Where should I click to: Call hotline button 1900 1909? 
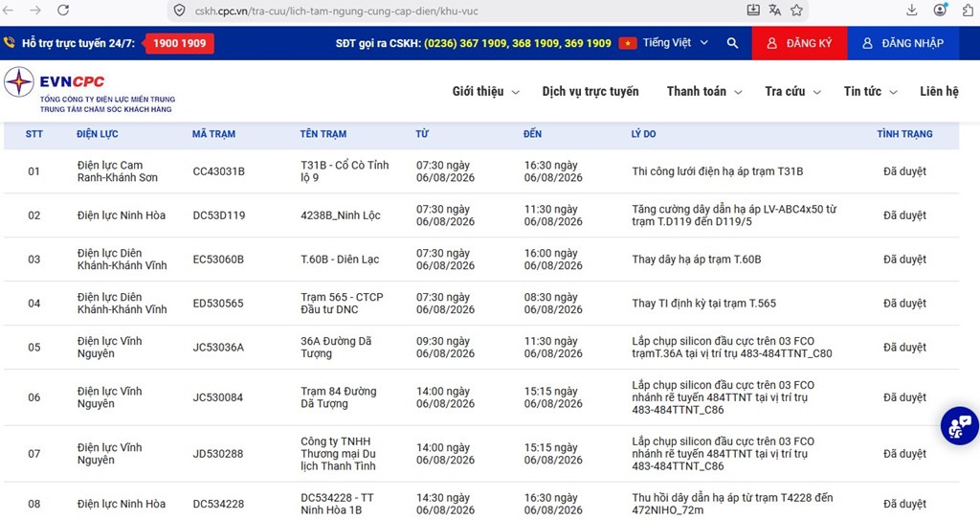(x=179, y=43)
